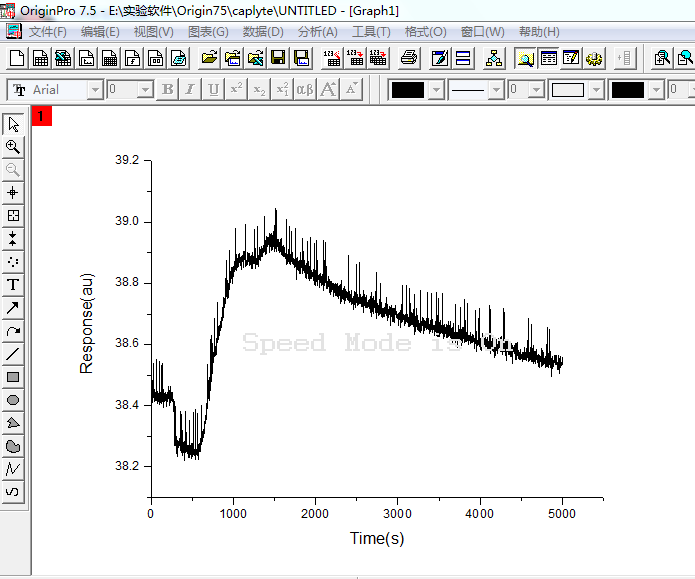Click the Response(au) axis title
The image size is (695, 579).
click(86, 324)
